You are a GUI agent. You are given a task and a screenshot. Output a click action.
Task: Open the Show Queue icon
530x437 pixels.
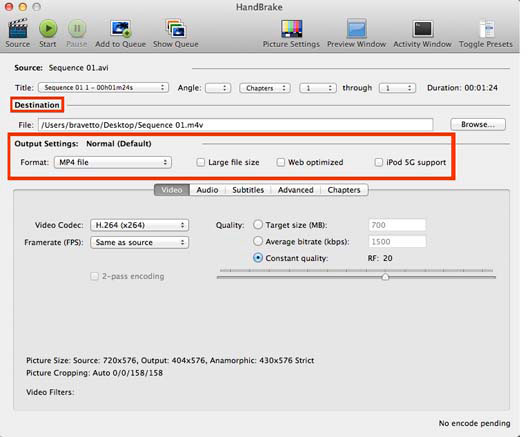176,28
